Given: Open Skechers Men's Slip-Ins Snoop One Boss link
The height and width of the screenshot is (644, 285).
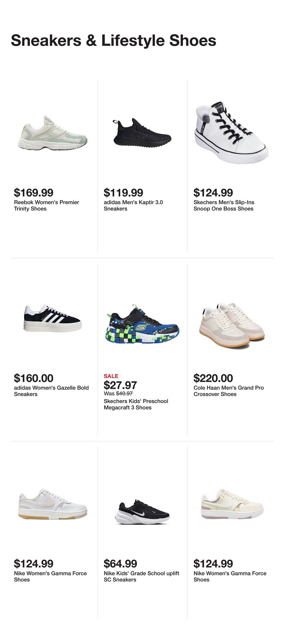Looking at the screenshot, I should coord(223,205).
